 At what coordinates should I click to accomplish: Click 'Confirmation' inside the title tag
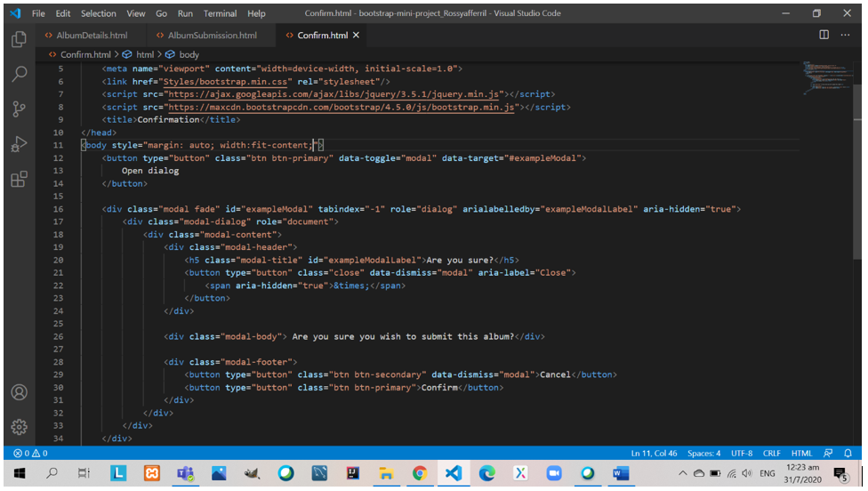168,119
